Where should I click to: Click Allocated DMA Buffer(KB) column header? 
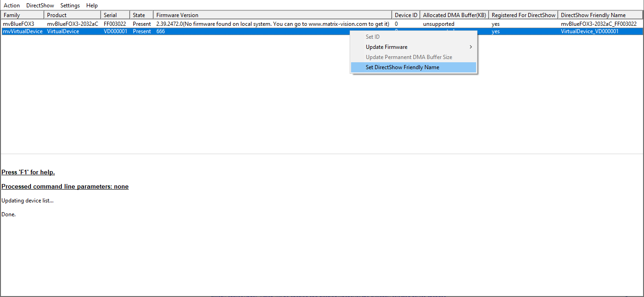(453, 15)
